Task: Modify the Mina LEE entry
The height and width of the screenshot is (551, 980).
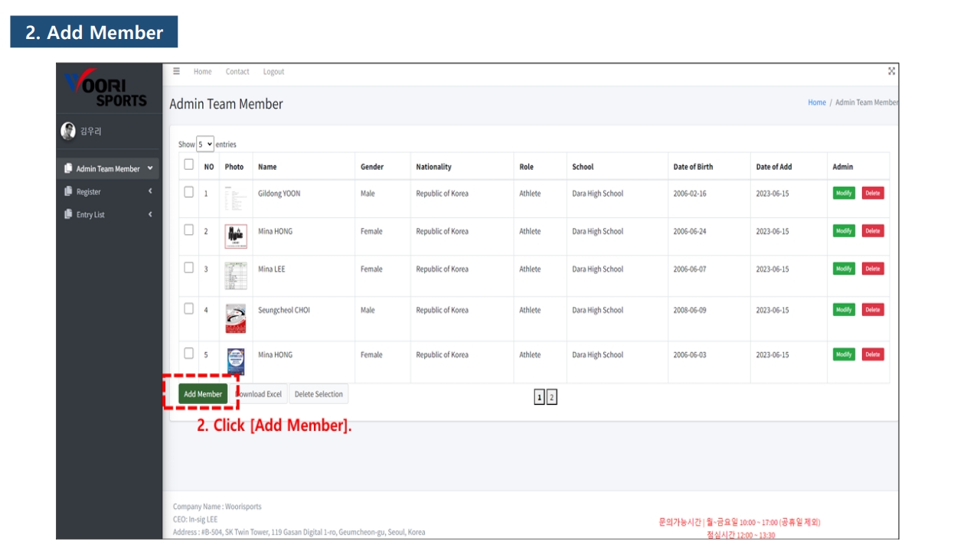Action: pyautogui.click(x=844, y=269)
